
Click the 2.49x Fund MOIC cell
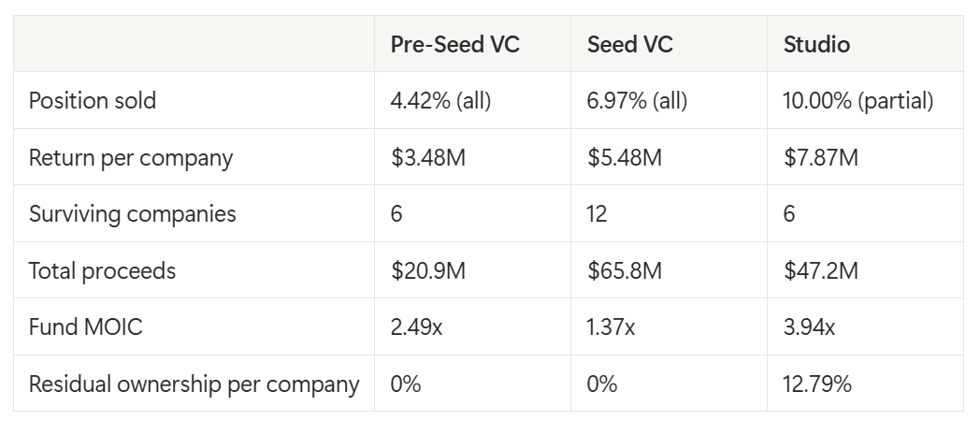coord(416,326)
